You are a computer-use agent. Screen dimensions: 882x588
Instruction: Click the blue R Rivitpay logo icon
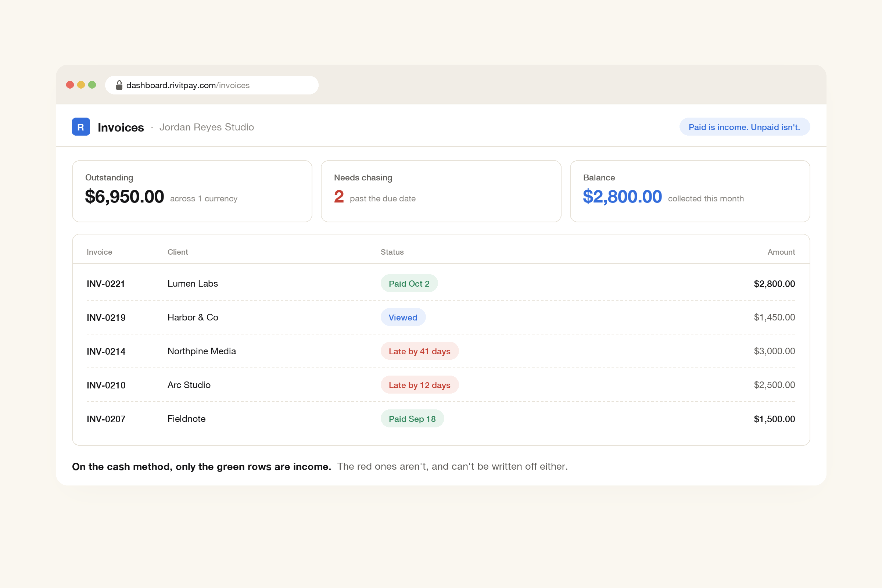80,127
